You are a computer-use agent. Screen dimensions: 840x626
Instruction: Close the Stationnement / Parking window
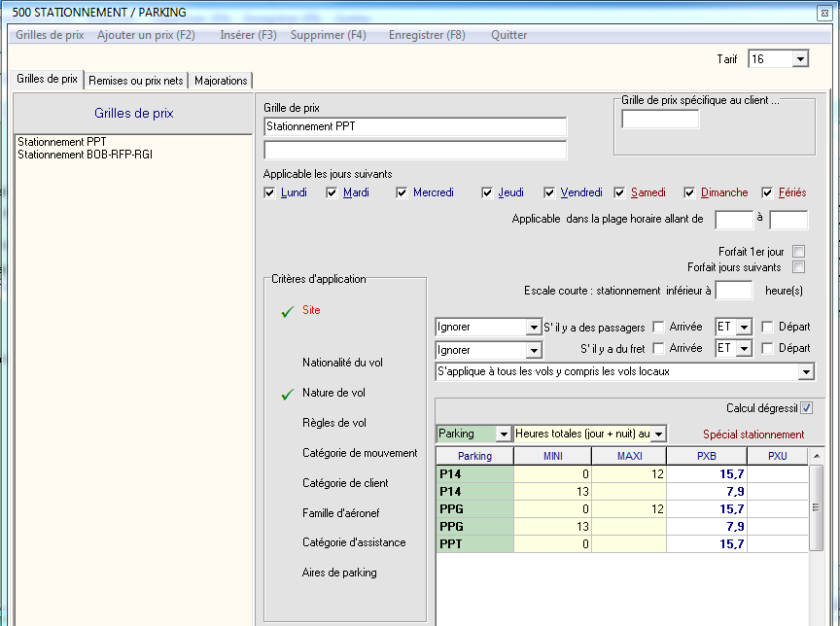click(x=825, y=13)
